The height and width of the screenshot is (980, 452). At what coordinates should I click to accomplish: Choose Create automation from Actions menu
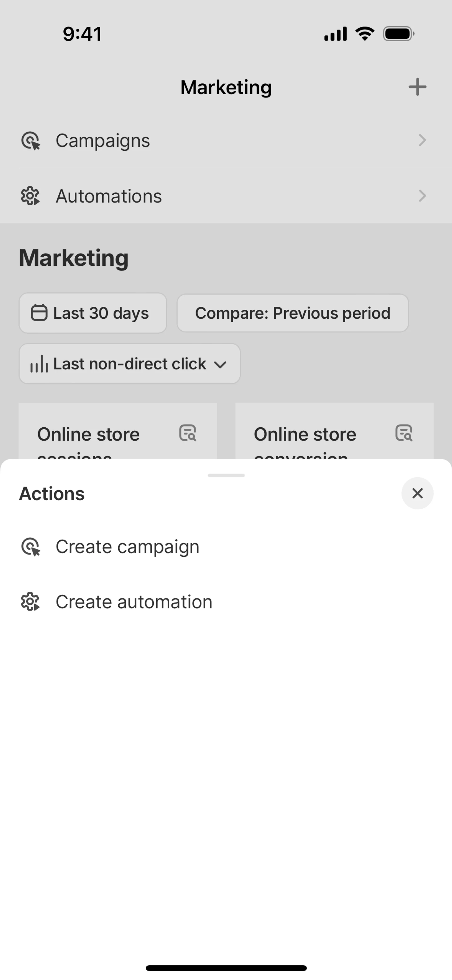coord(134,602)
